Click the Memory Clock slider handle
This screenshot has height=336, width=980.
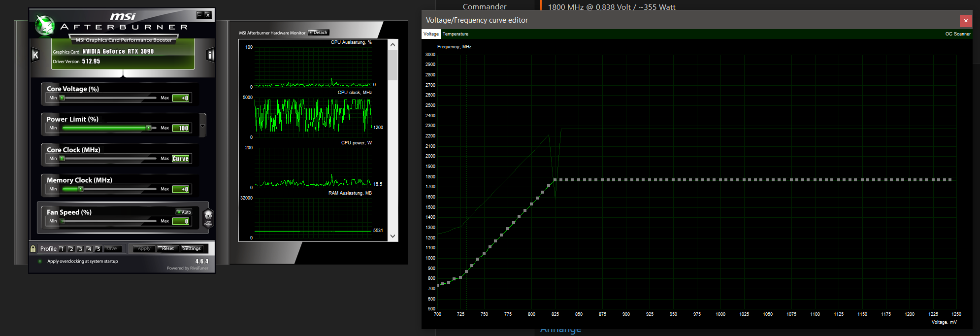click(x=81, y=189)
